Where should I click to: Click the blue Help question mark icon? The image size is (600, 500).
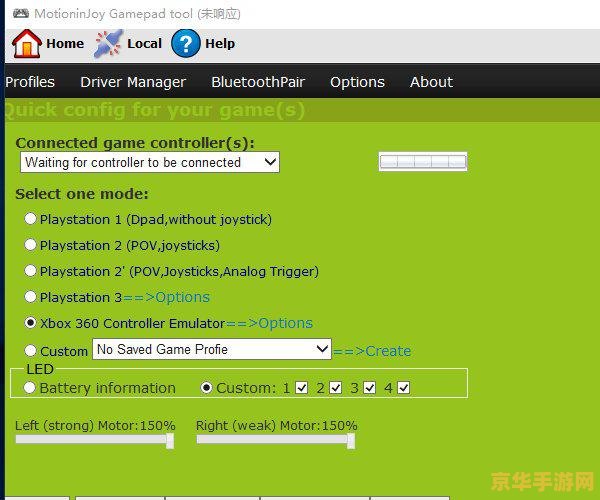click(x=186, y=44)
